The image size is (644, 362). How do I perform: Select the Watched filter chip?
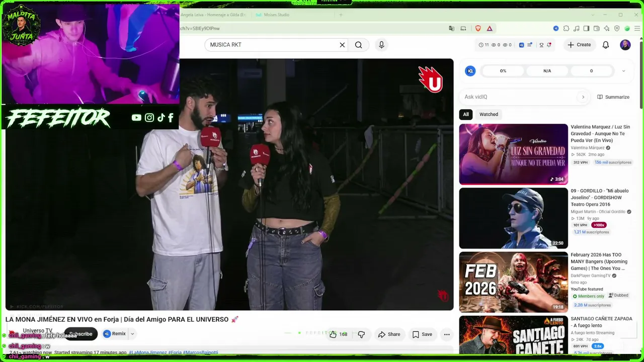pyautogui.click(x=489, y=114)
